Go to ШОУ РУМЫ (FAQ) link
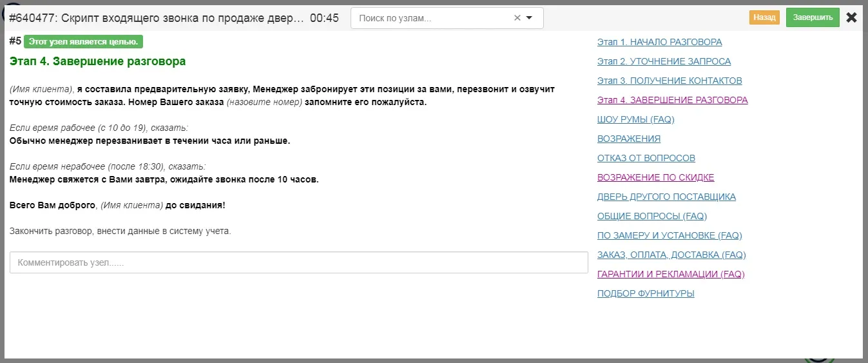The height and width of the screenshot is (363, 868). 635,119
